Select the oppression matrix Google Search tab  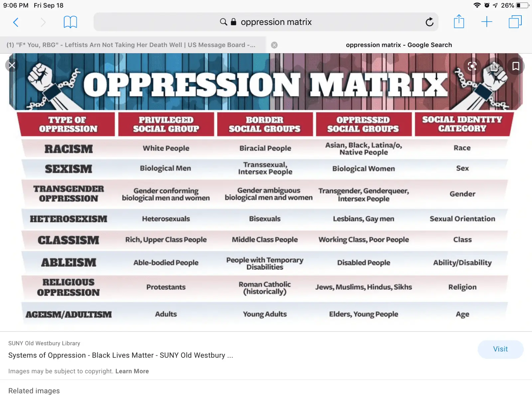(x=399, y=45)
